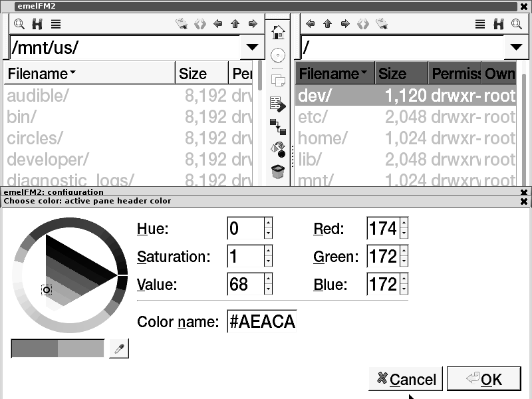Image resolution: width=532 pixels, height=399 pixels.
Task: Click the Symlink icon in center toolbar
Action: click(x=278, y=126)
